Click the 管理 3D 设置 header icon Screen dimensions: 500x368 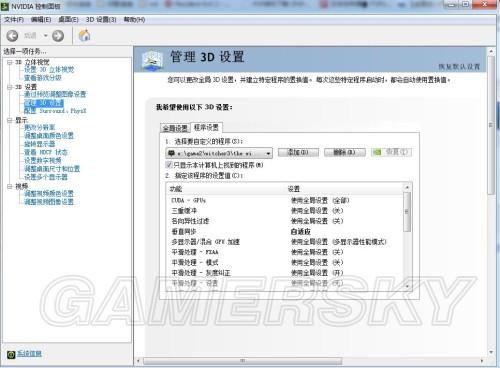point(152,60)
